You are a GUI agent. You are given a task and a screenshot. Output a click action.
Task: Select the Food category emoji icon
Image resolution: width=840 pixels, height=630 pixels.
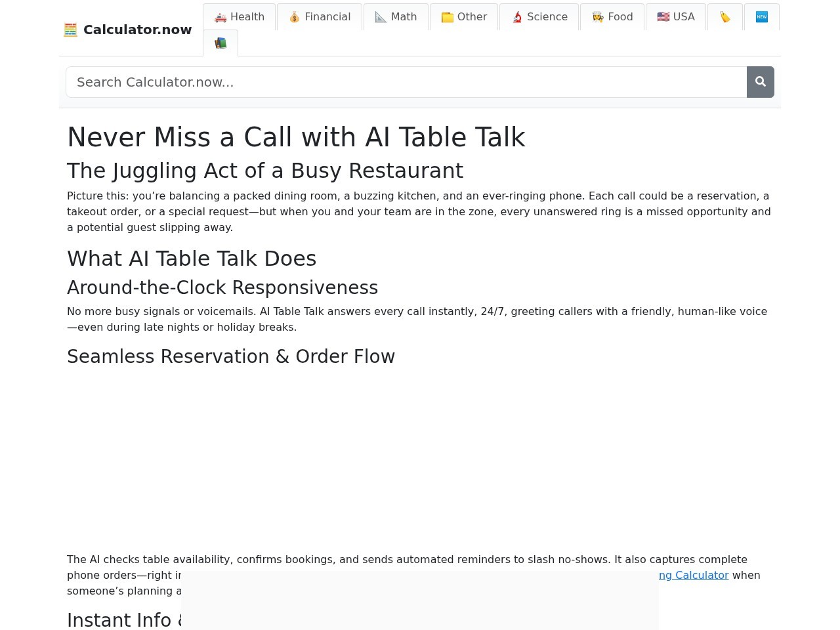[598, 17]
